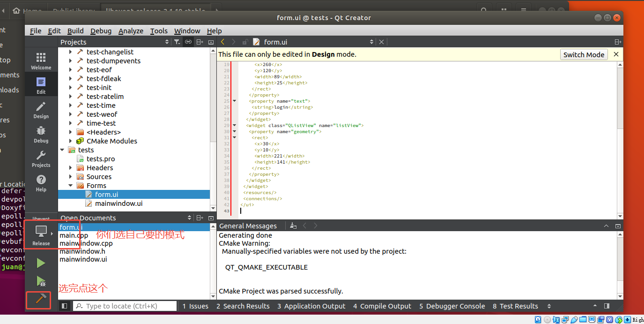644x324 pixels.
Task: Show the Issues output pane
Action: pos(195,306)
